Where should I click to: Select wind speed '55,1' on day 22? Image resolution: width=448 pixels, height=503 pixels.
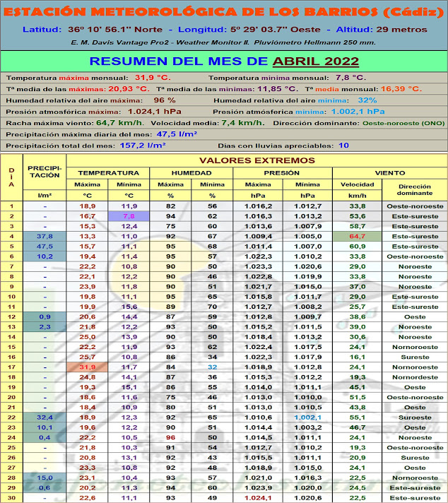pyautogui.click(x=357, y=418)
